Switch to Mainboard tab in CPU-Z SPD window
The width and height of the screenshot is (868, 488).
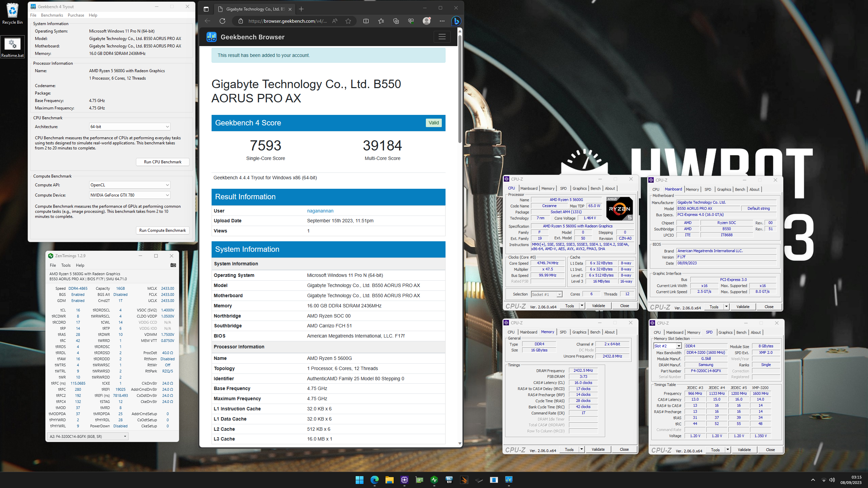(674, 332)
